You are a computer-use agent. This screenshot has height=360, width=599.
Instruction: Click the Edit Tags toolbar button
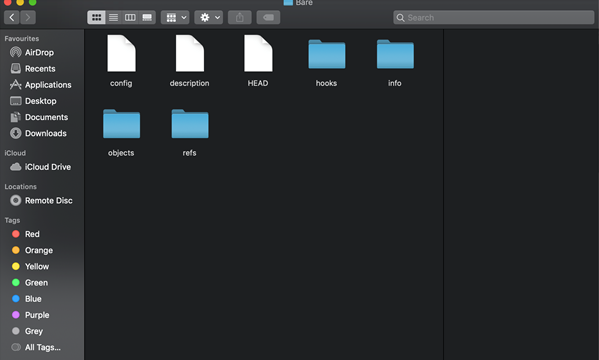pos(268,18)
